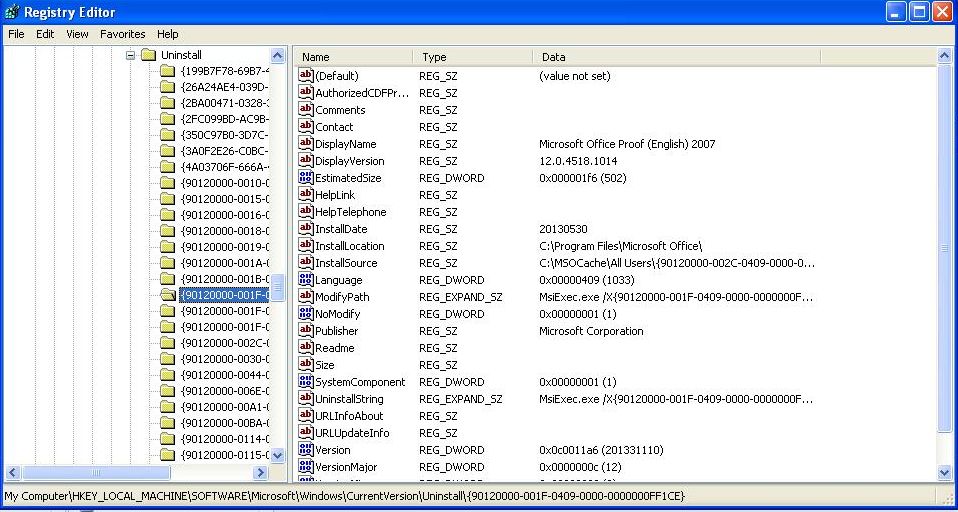
Task: Click tree pane scroll down arrow
Action: pos(277,456)
